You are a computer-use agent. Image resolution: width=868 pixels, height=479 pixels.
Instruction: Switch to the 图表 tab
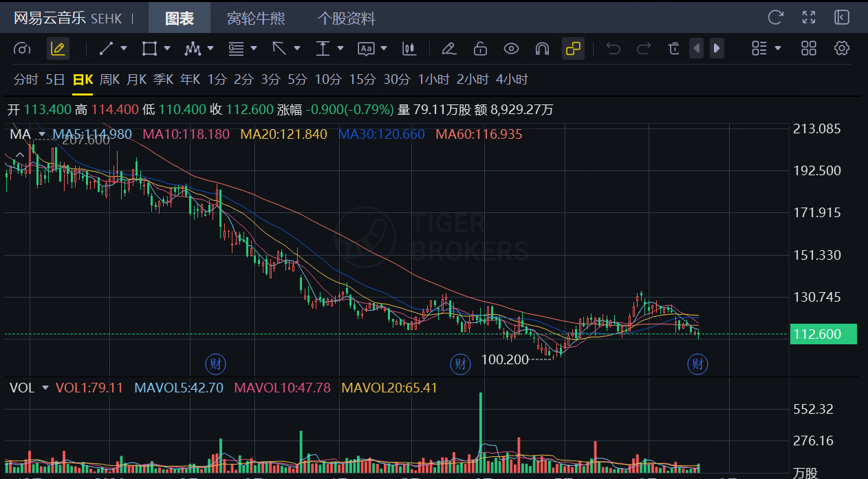(x=180, y=19)
